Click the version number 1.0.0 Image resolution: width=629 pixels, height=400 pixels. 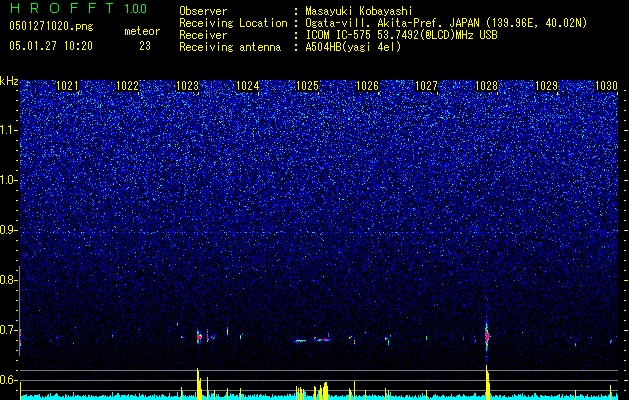click(135, 8)
